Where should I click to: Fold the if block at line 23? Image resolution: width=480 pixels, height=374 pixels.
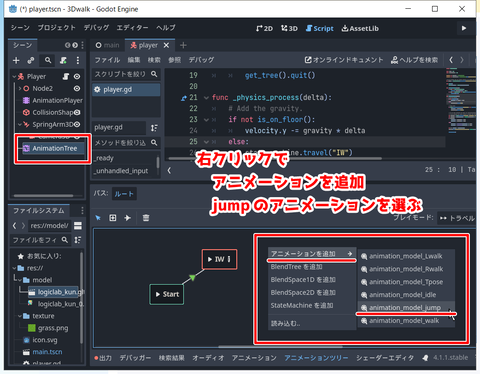(206, 120)
